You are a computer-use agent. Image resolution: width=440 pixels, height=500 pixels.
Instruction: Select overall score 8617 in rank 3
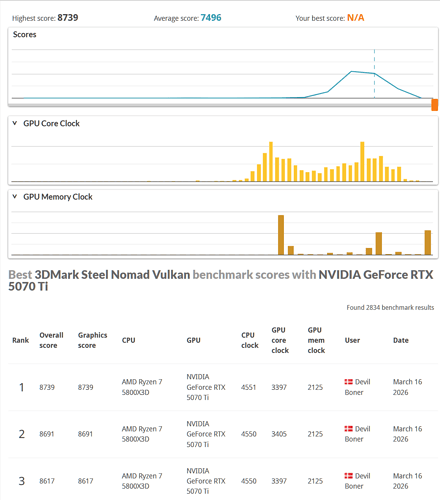click(47, 481)
